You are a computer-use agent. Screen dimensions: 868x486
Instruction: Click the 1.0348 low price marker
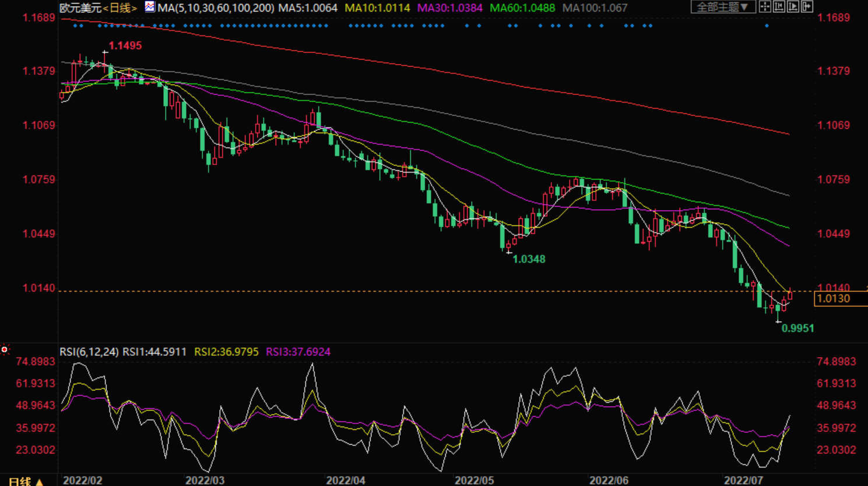point(529,259)
